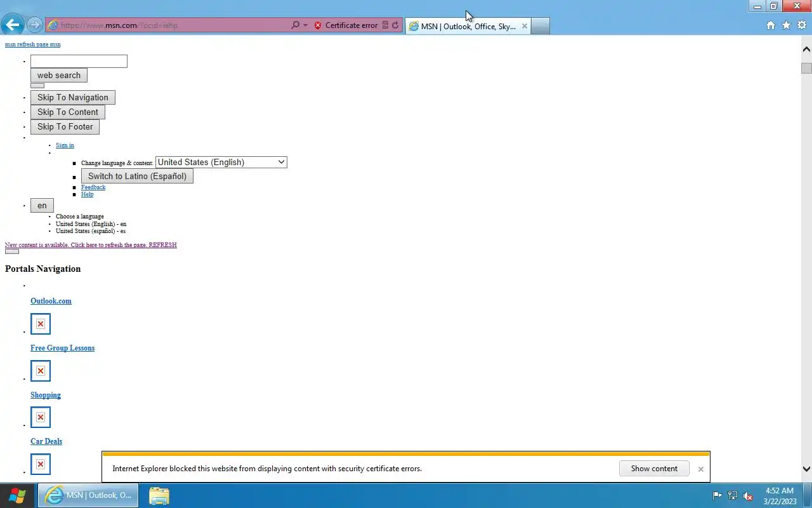This screenshot has height=508, width=812.
Task: Click the vertical scrollbar thumb
Action: coord(806,68)
